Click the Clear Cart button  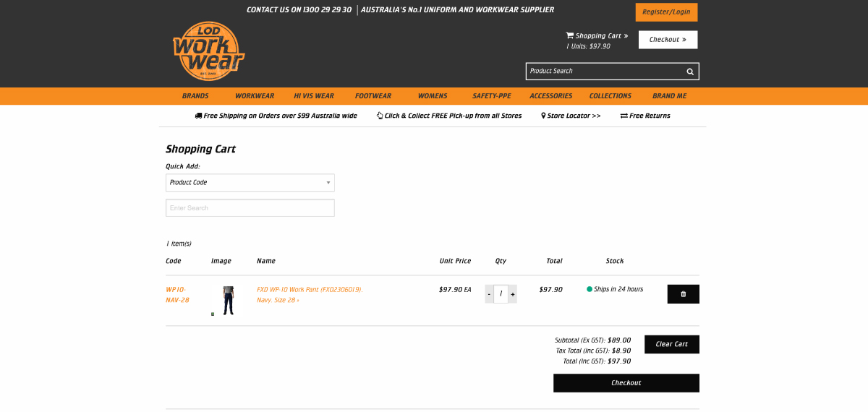click(672, 344)
